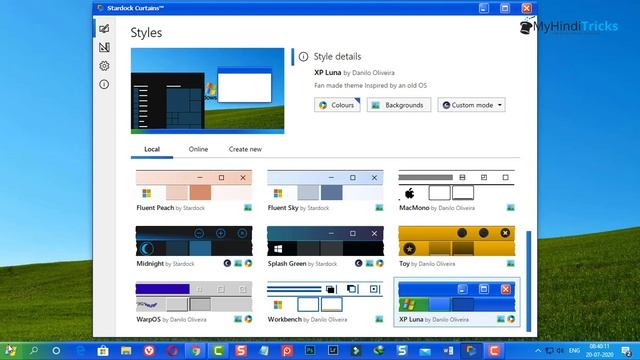Select the MacMono style thumbnail

click(x=457, y=185)
